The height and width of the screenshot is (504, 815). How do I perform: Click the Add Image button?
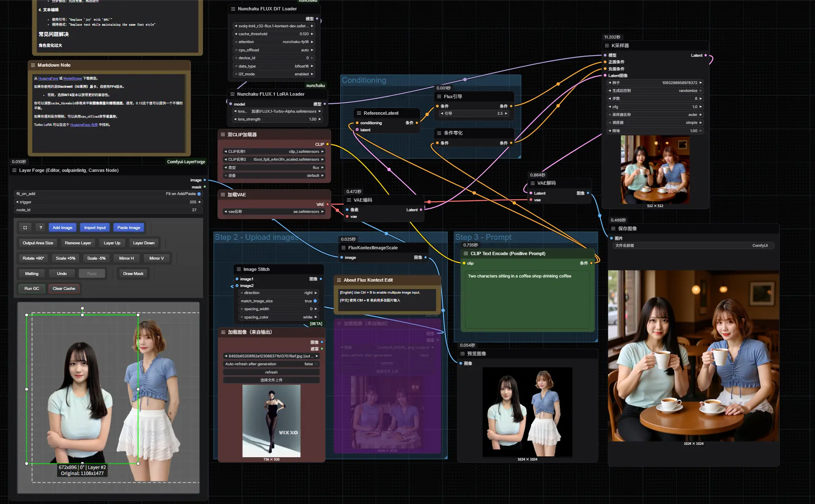[62, 227]
